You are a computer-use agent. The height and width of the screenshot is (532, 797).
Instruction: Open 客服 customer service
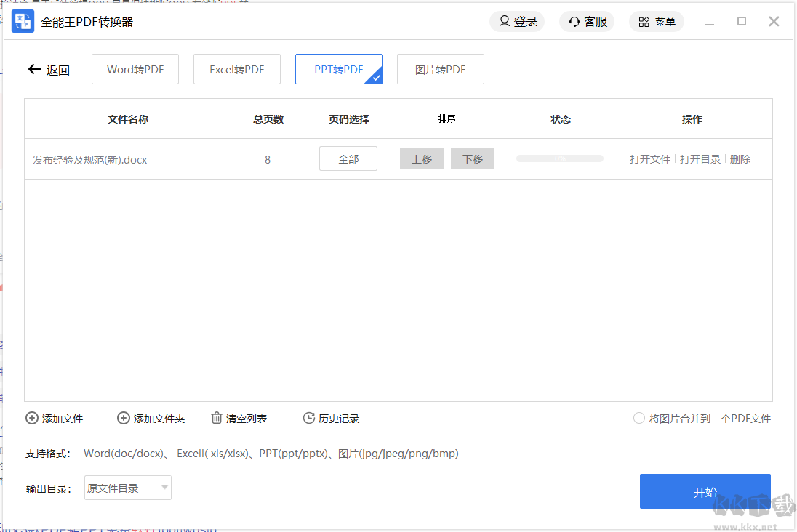click(x=574, y=21)
